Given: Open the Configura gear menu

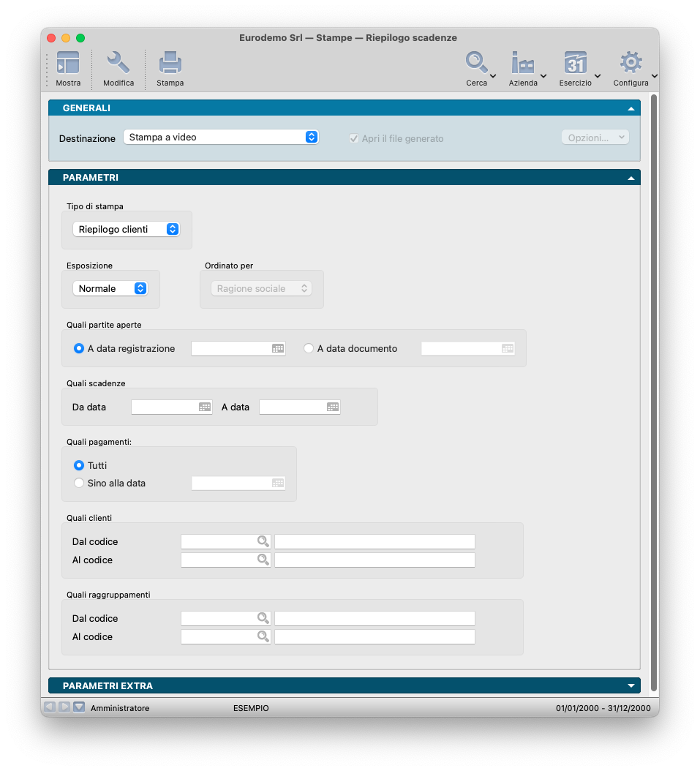Looking at the screenshot, I should pyautogui.click(x=631, y=64).
